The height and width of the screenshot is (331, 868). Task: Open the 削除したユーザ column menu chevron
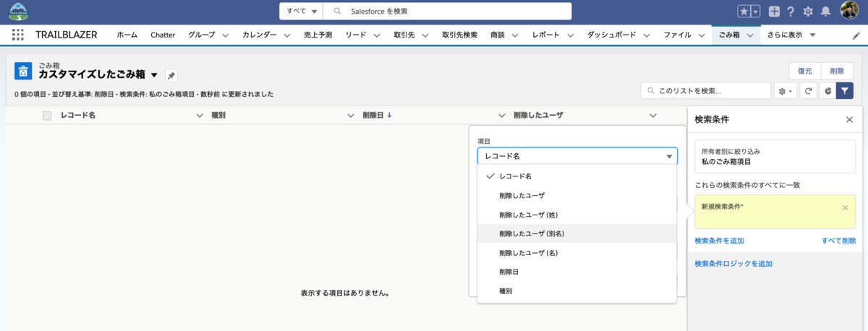coord(652,116)
